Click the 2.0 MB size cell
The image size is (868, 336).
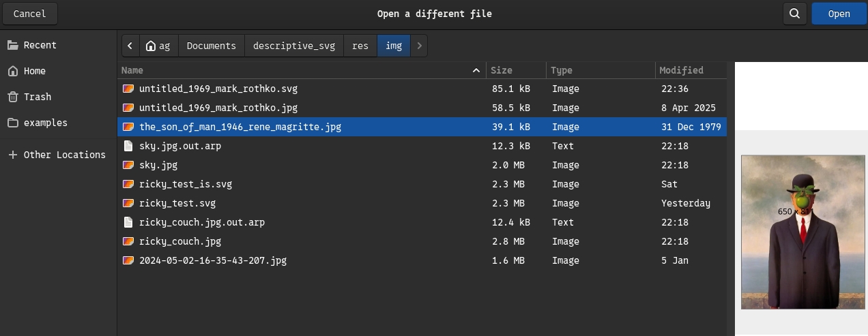[508, 165]
